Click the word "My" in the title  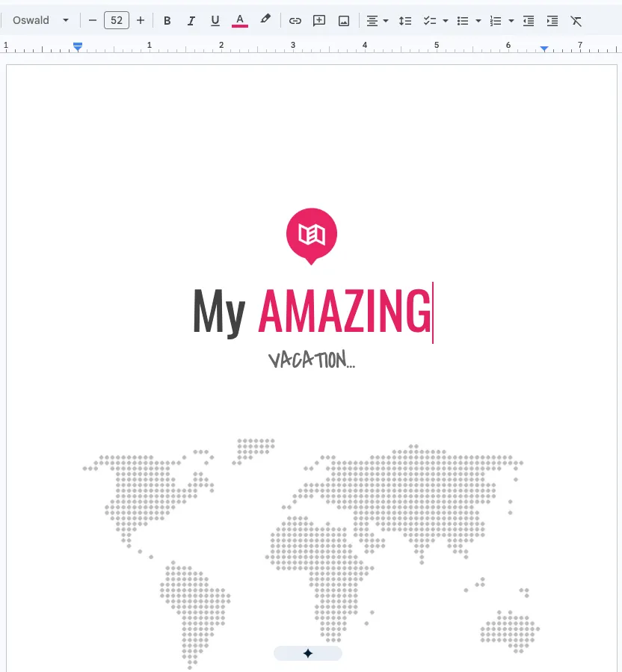219,312
